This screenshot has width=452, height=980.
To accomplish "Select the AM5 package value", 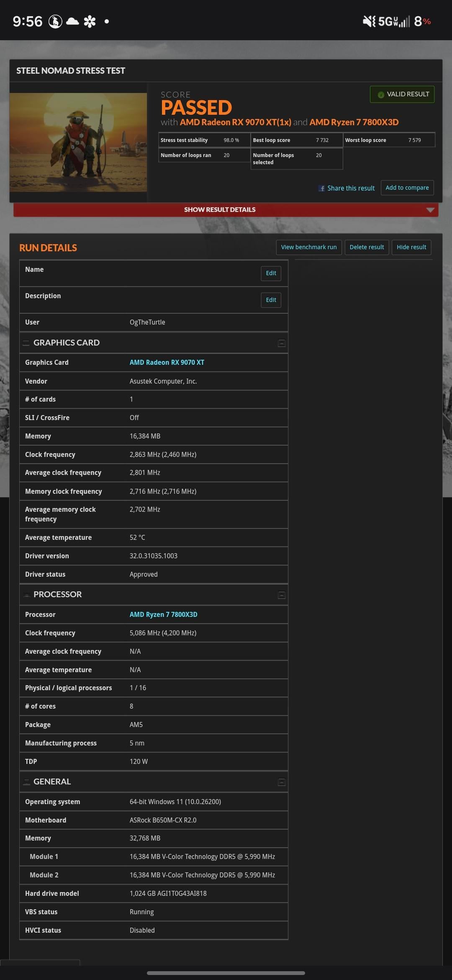I will click(136, 725).
